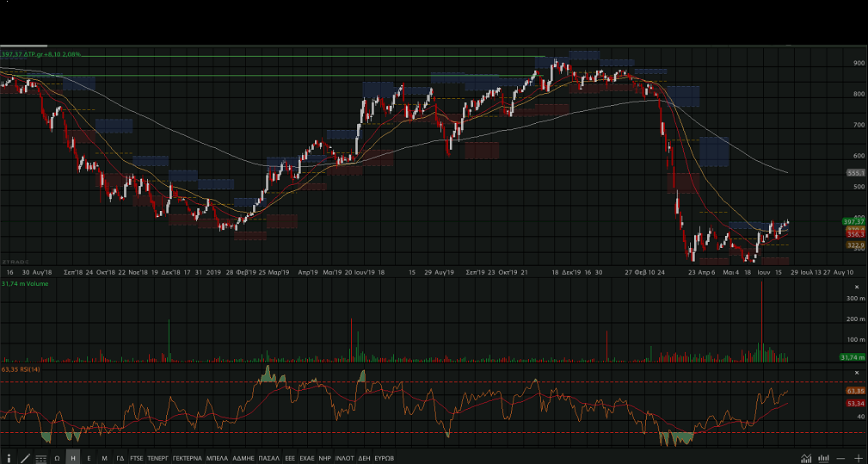Switch to the E weekly timeframe
This screenshot has height=464, width=868.
point(89,458)
